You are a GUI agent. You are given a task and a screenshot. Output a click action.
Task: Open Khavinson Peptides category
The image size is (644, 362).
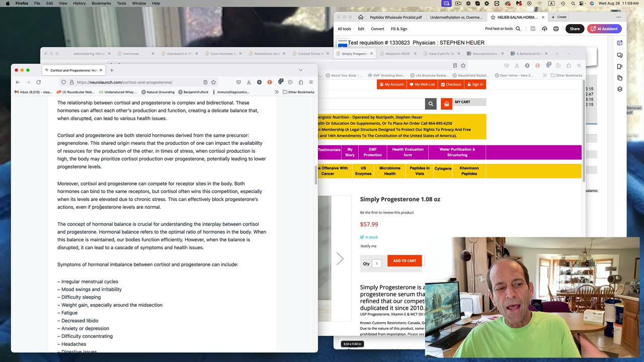click(469, 171)
